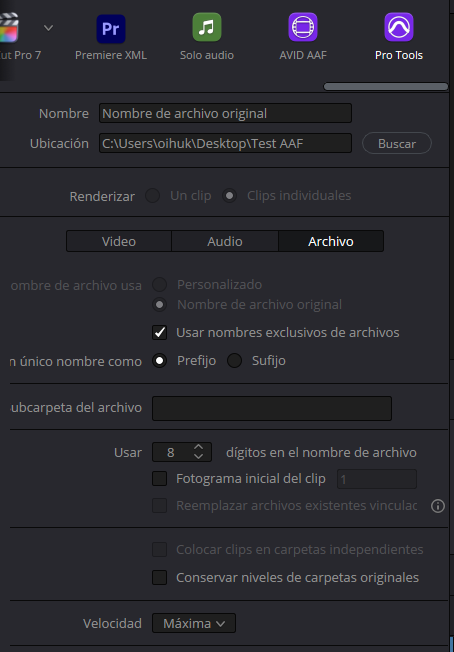Toggle Reemplazar archivos existentes checkbox

click(159, 506)
